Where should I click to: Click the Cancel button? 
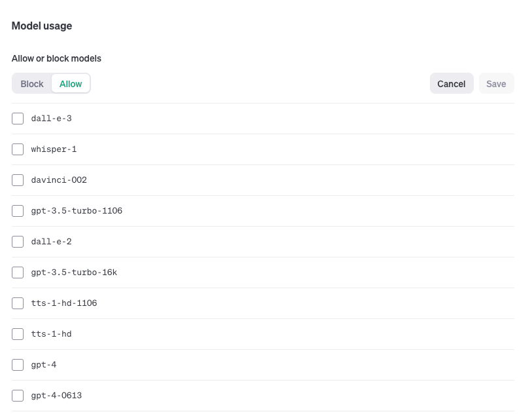click(452, 84)
